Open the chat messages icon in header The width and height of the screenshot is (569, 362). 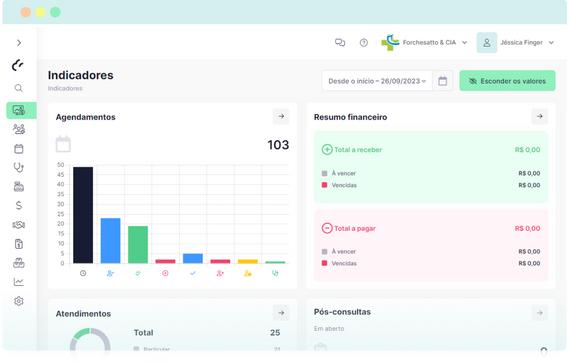pyautogui.click(x=340, y=43)
